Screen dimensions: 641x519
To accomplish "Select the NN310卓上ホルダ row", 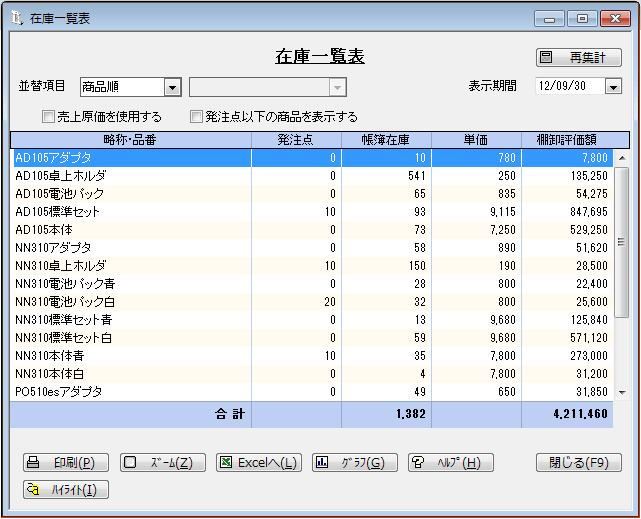I will coord(313,266).
